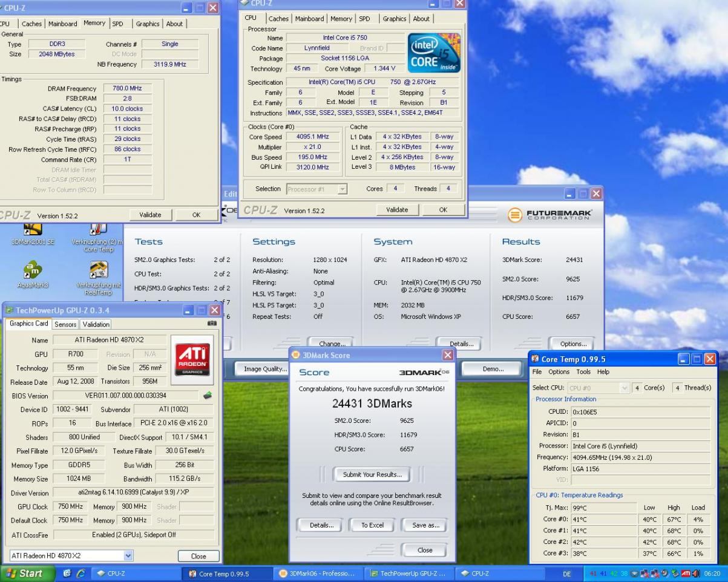Click the Futuremark Corporation logo

551,214
